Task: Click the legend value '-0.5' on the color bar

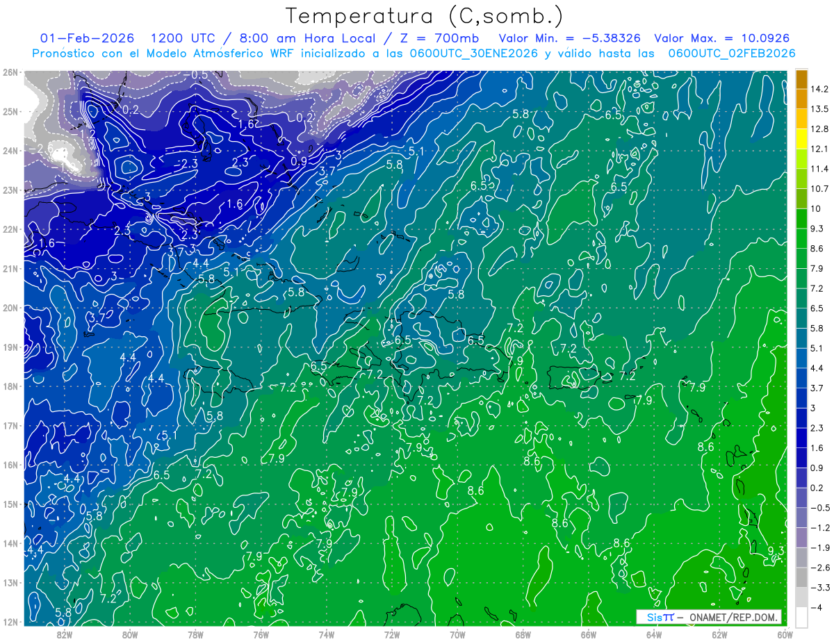Action: point(819,507)
